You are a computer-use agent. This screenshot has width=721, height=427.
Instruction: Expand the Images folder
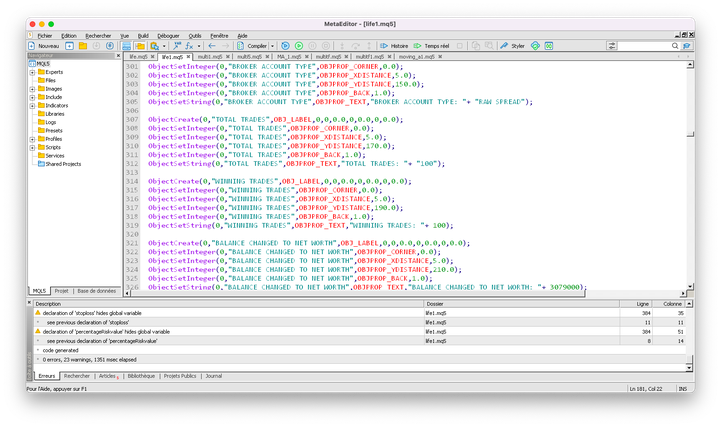tap(33, 89)
